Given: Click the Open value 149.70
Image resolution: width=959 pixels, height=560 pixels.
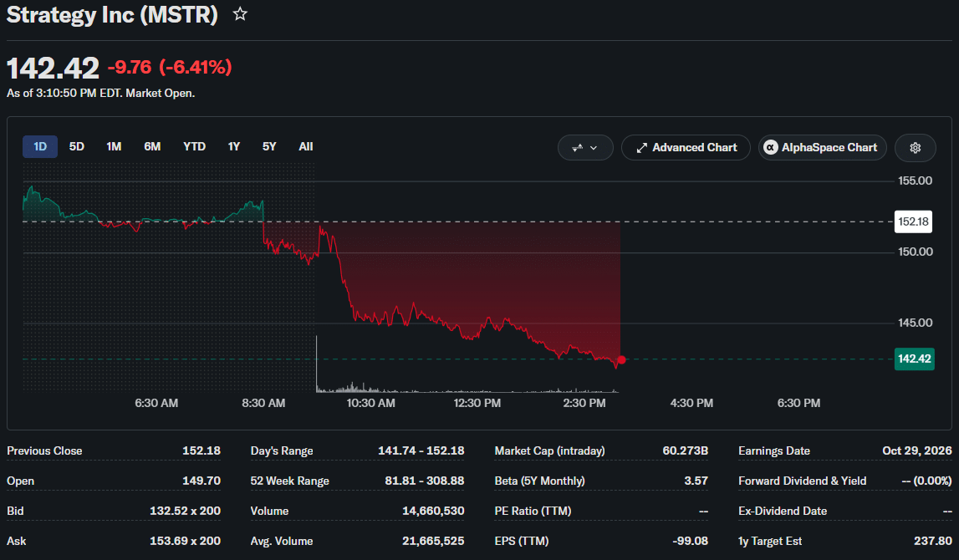Looking at the screenshot, I should 201,481.
